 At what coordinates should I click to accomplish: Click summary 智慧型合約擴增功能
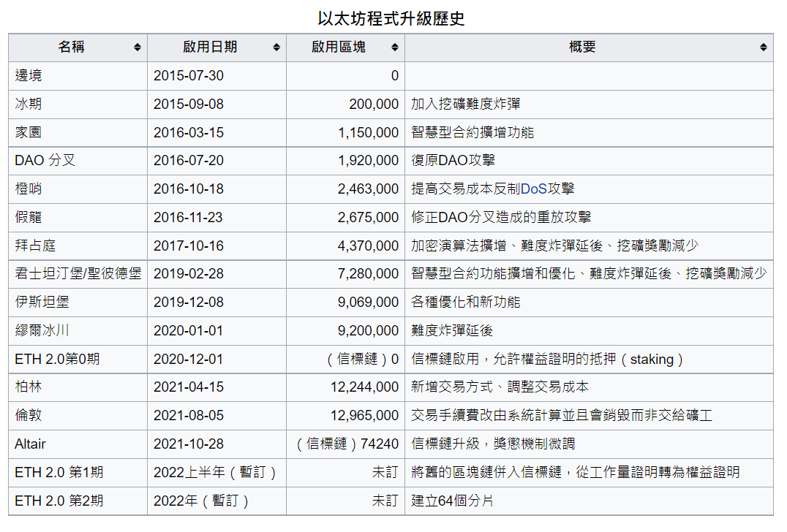point(472,133)
